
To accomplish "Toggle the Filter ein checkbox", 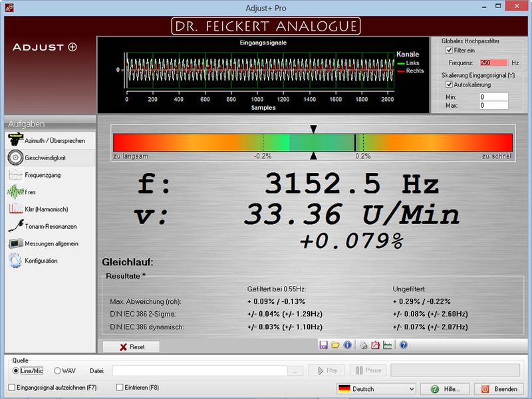I will (450, 51).
